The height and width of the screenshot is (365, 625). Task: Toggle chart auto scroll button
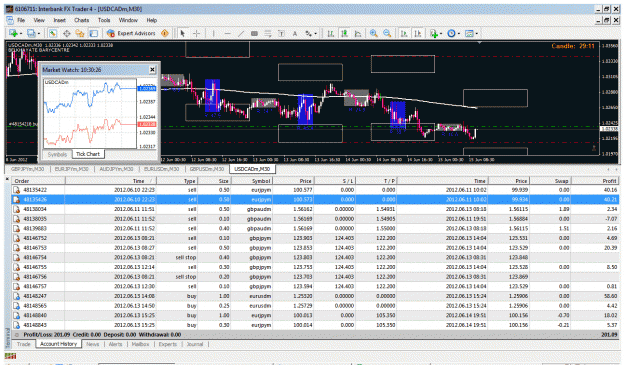coord(404,33)
